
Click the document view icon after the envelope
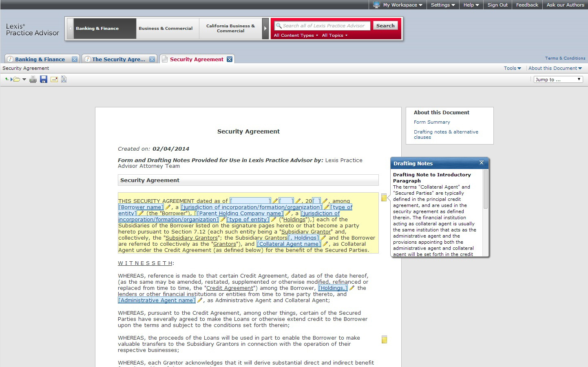pos(64,79)
